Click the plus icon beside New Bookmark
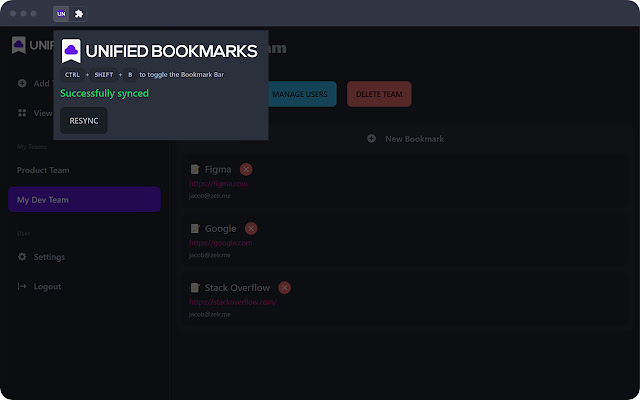Image resolution: width=640 pixels, height=400 pixels. 372,138
